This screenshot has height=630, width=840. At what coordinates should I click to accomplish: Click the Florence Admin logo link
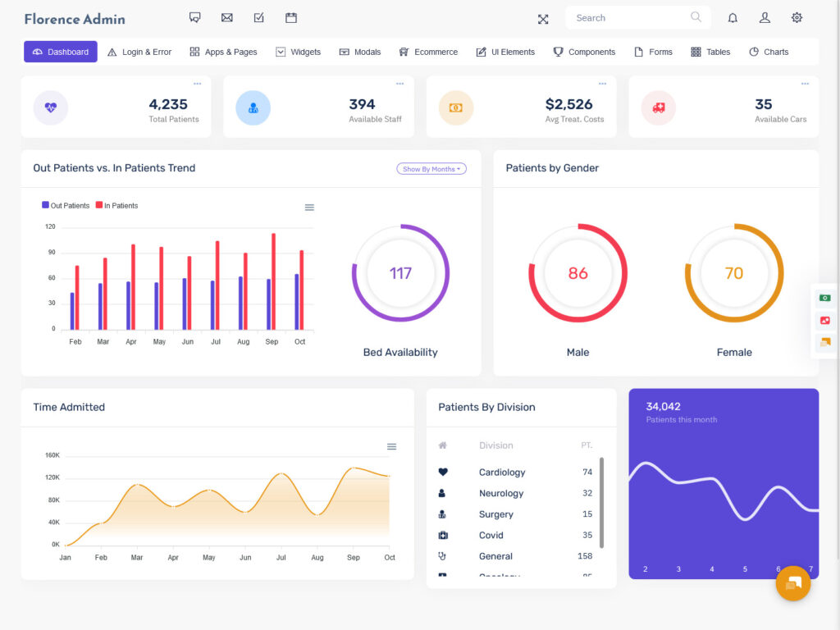74,18
